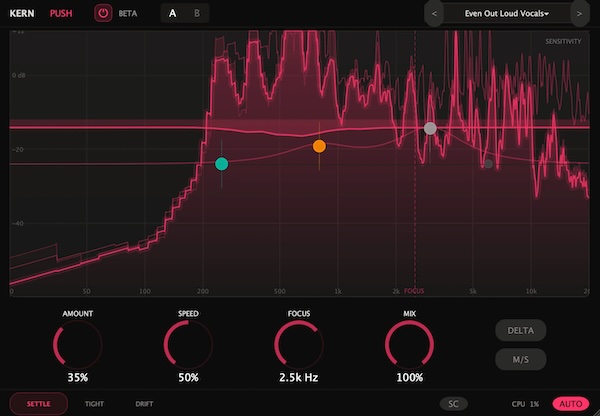Select the light gray band node
The height and width of the screenshot is (416, 600).
pos(430,128)
